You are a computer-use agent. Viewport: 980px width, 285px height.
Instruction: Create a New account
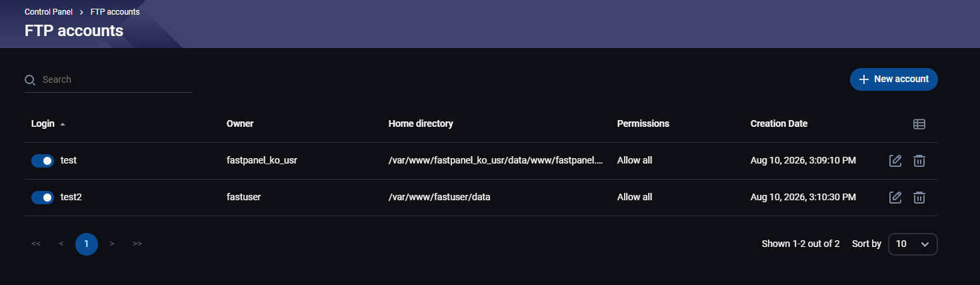(x=894, y=79)
